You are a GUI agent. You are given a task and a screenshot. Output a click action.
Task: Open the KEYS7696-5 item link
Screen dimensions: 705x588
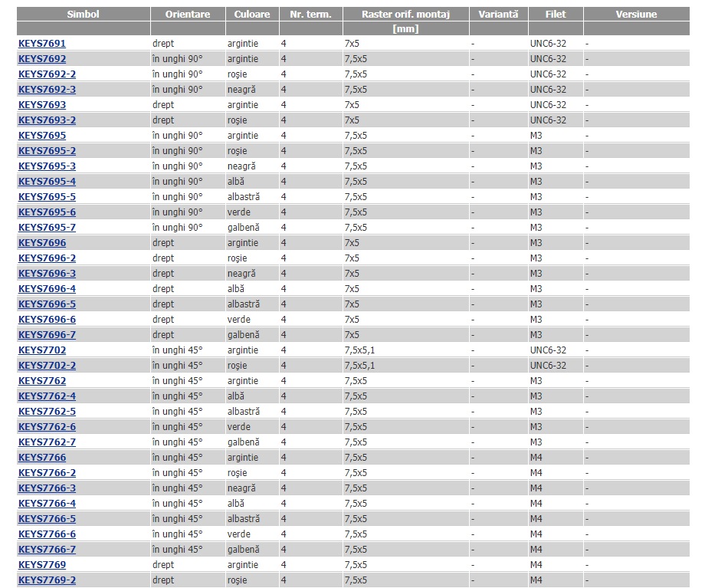click(47, 304)
